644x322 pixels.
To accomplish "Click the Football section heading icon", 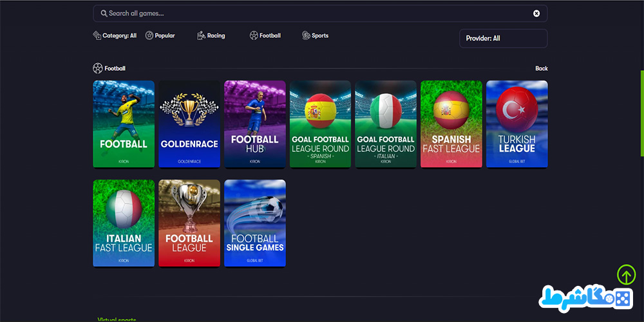I will pos(98,68).
